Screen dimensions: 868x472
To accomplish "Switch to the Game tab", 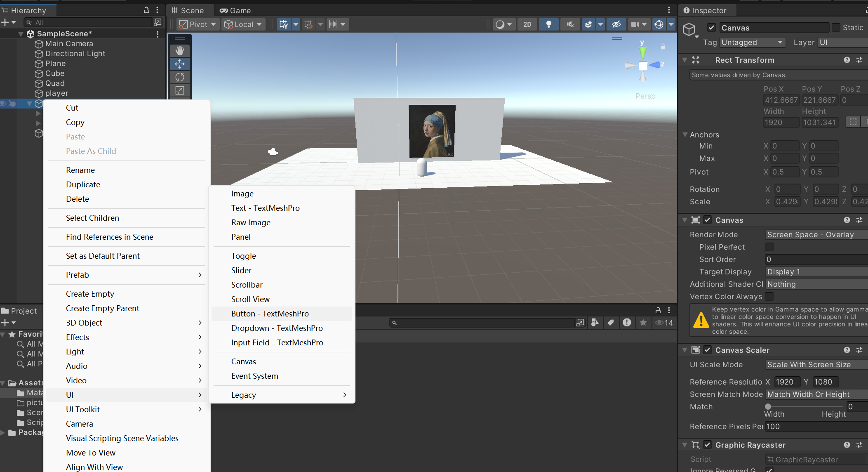I will [x=235, y=10].
